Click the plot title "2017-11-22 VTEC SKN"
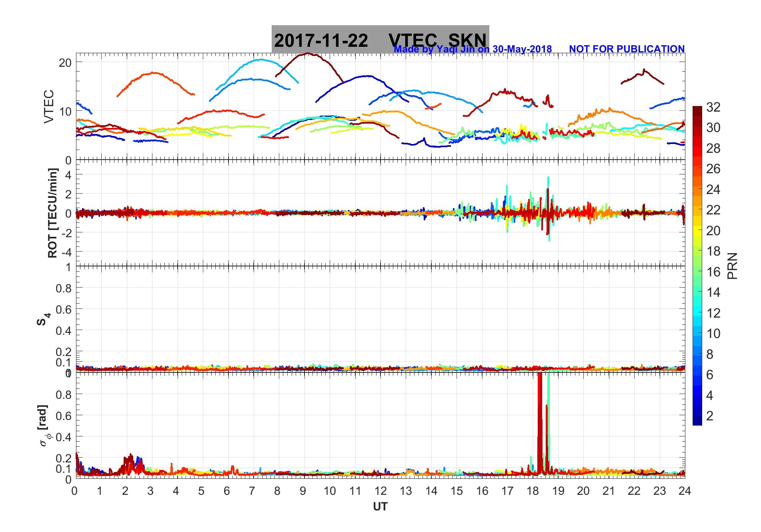Viewport: 761px width, 532px height. coord(380,40)
